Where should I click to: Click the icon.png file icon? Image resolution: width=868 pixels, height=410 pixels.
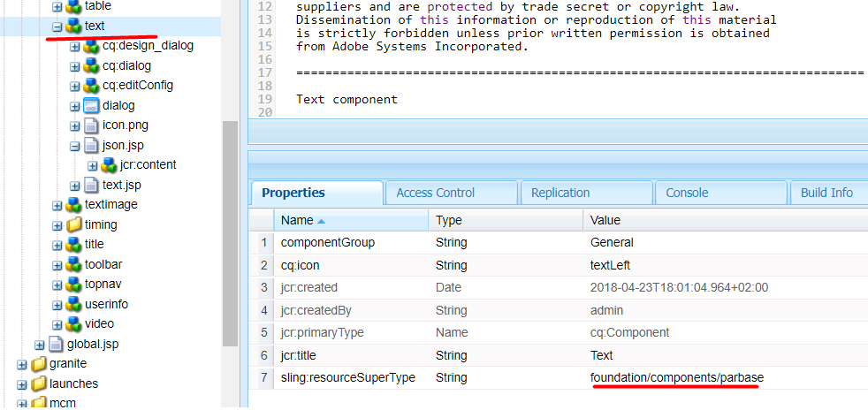tap(91, 125)
